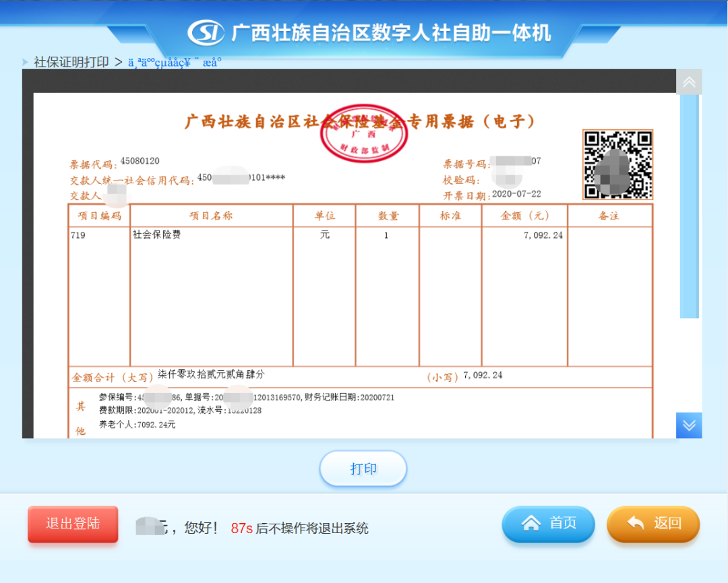Click the SI social insurance logo
Viewport: 728px width, 583px height.
point(206,32)
